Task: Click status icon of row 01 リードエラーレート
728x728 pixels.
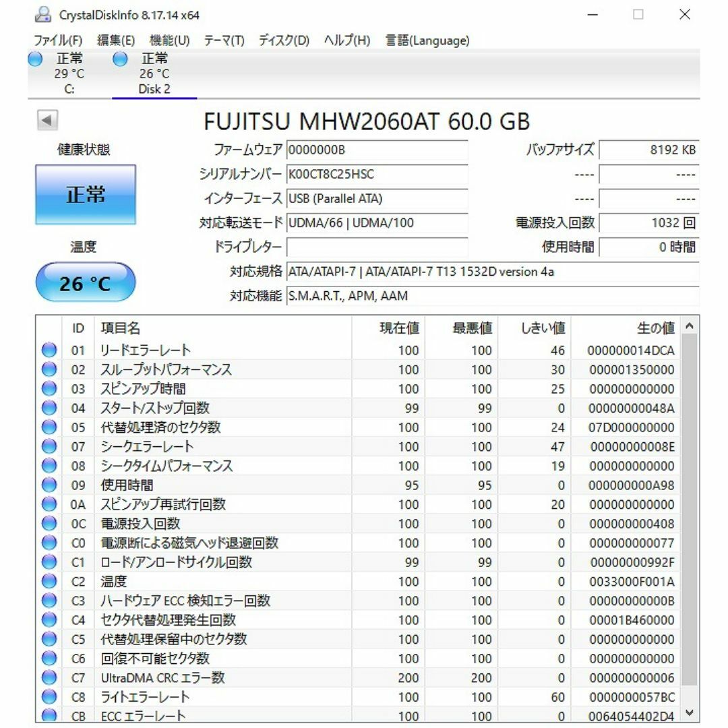Action: coord(49,350)
